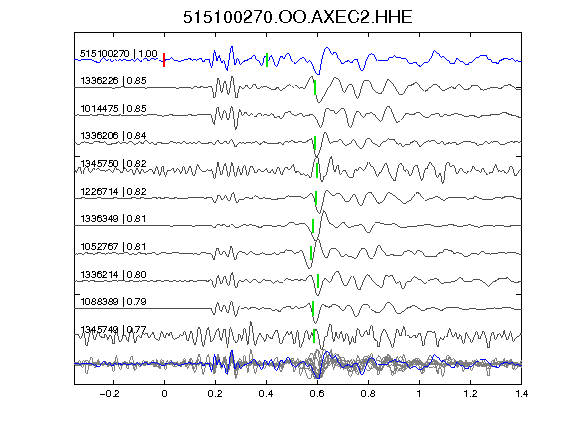
Task: Click green pick marker on trace 1052767
Action: pyautogui.click(x=311, y=253)
